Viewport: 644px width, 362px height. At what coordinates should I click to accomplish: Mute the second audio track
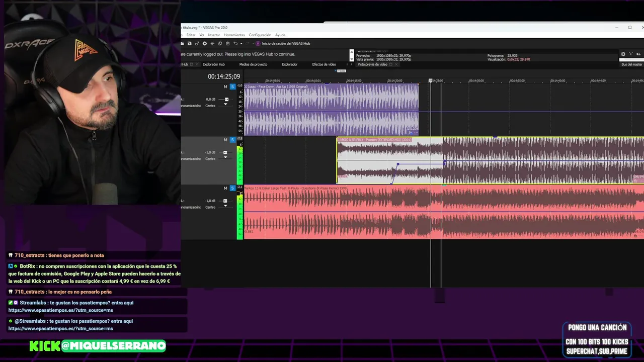[x=225, y=140]
